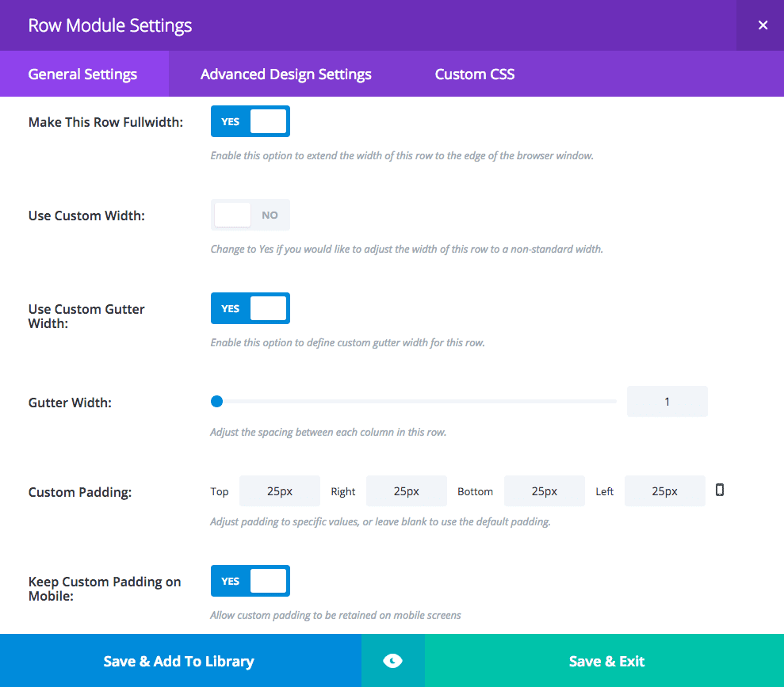Click the Gutter Width slider handle
The height and width of the screenshot is (687, 784).
click(216, 402)
